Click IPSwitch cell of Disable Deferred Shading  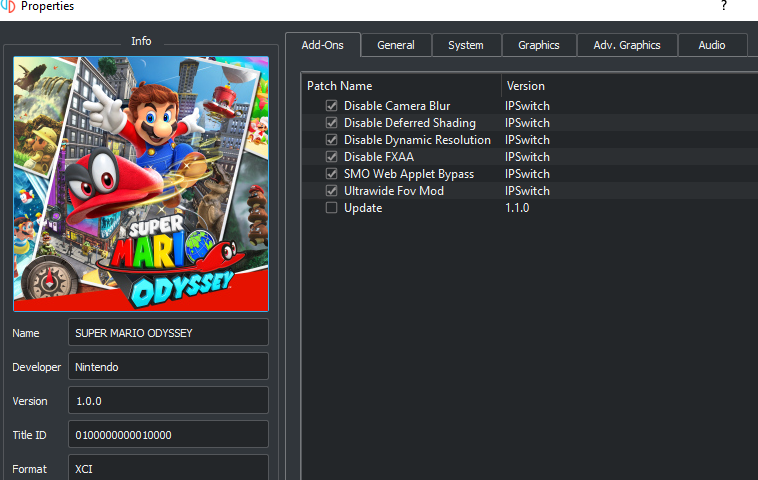coord(527,123)
